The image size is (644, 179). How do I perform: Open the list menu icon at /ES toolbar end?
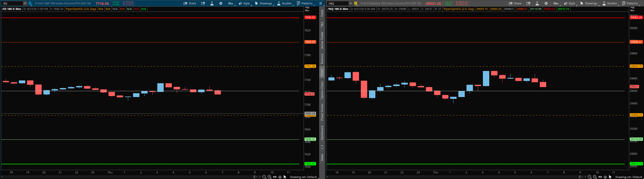click(x=320, y=3)
